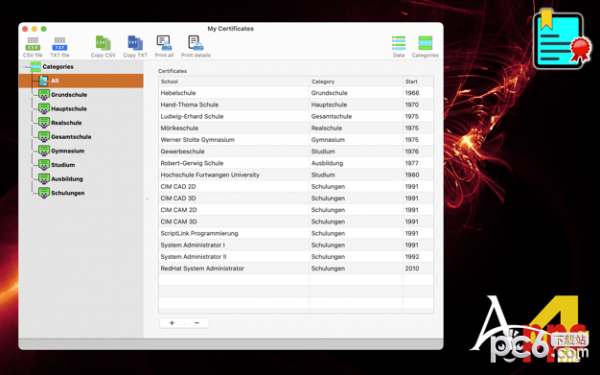
Task: Sort by the School column header
Action: [x=234, y=82]
